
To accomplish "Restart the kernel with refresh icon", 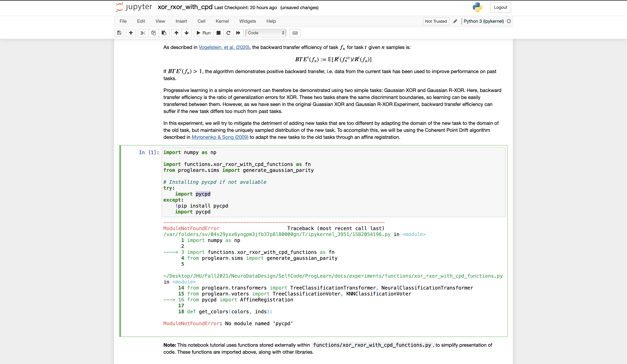I will click(x=228, y=33).
